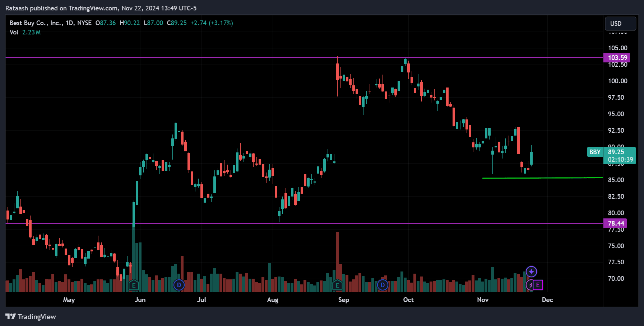
Task: Click the 85.00 price axis label
Action: (616, 180)
